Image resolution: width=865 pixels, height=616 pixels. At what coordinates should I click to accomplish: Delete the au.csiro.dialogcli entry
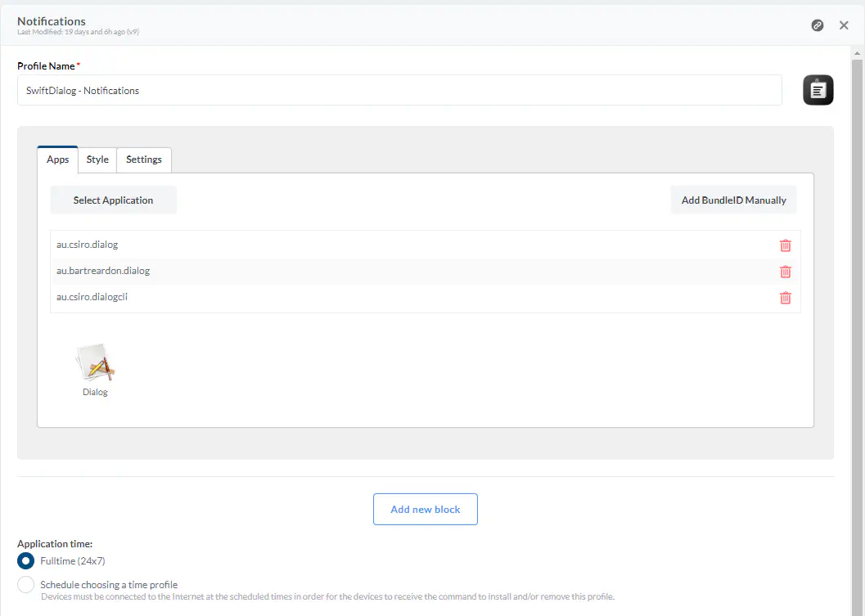[785, 298]
